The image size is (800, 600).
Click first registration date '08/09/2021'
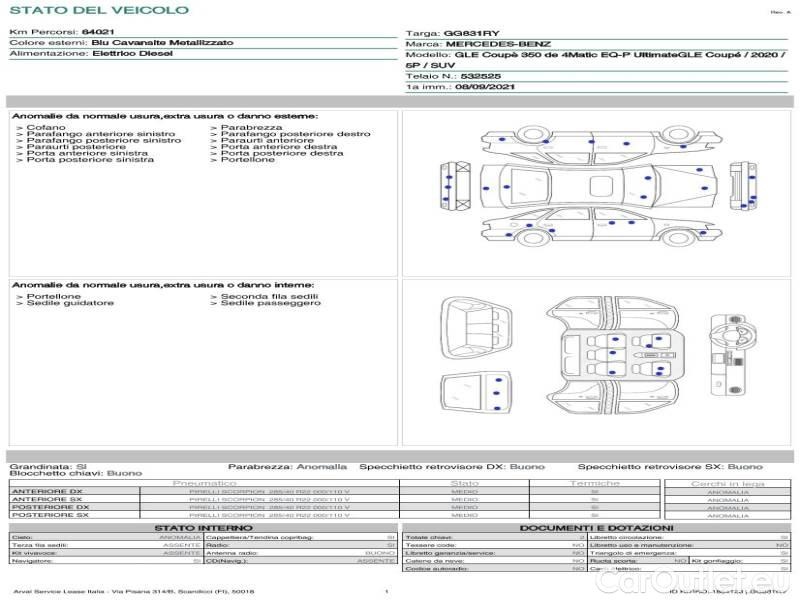tap(484, 87)
